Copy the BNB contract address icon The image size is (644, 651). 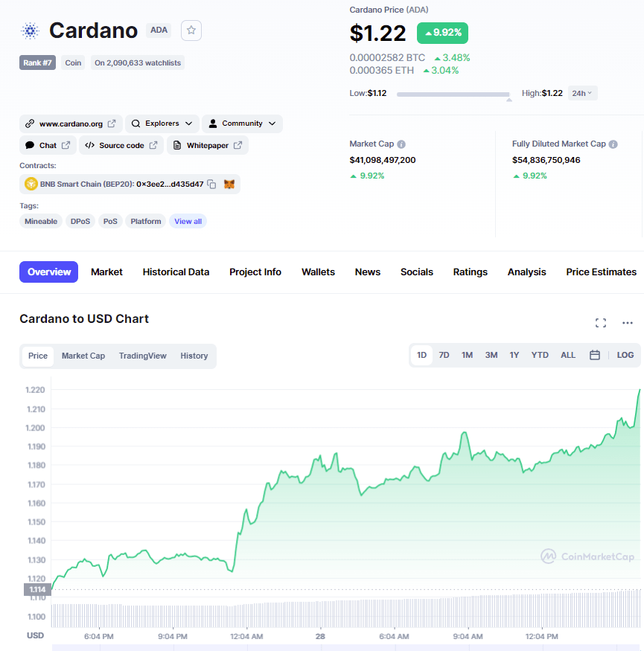[x=212, y=184]
